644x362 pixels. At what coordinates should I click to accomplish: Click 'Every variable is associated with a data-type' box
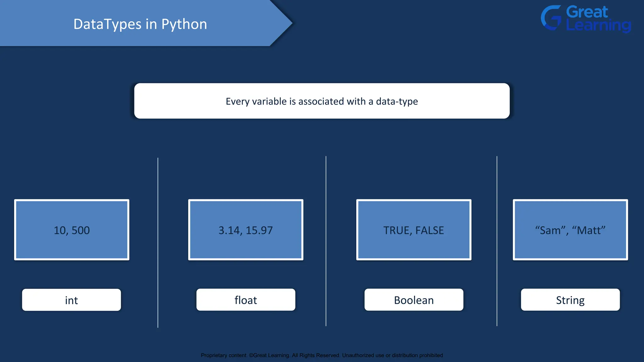[x=322, y=101]
